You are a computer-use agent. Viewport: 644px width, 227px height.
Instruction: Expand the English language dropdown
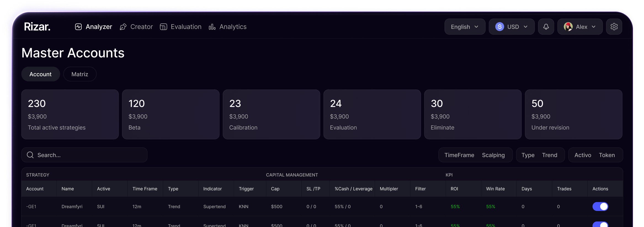tap(465, 27)
